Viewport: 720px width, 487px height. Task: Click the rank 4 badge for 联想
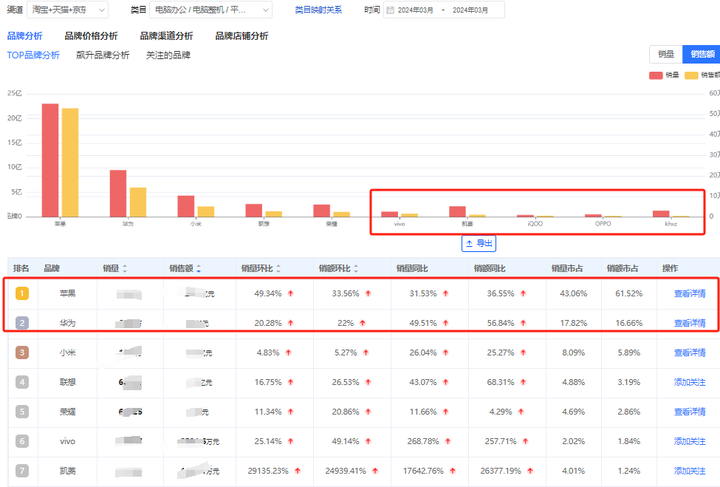22,382
